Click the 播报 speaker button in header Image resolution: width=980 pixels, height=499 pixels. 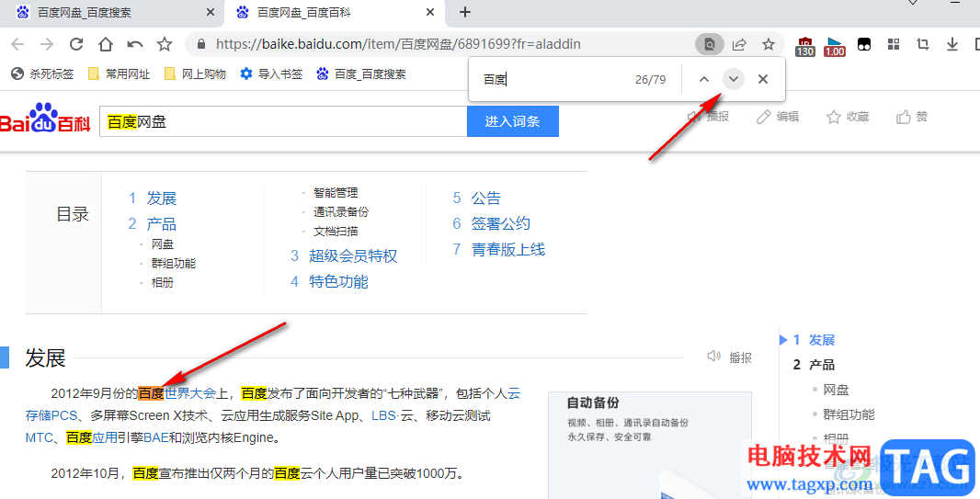pos(708,117)
